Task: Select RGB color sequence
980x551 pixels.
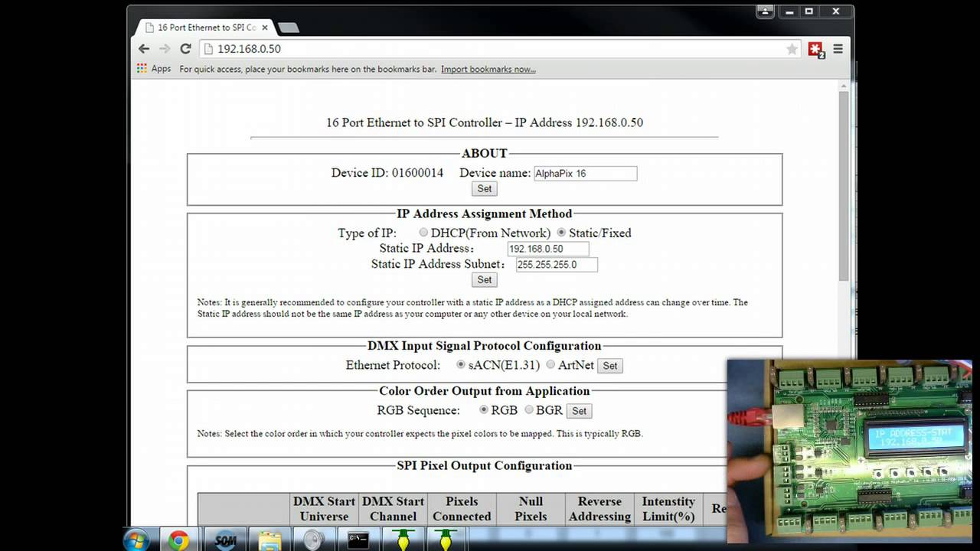Action: (483, 410)
